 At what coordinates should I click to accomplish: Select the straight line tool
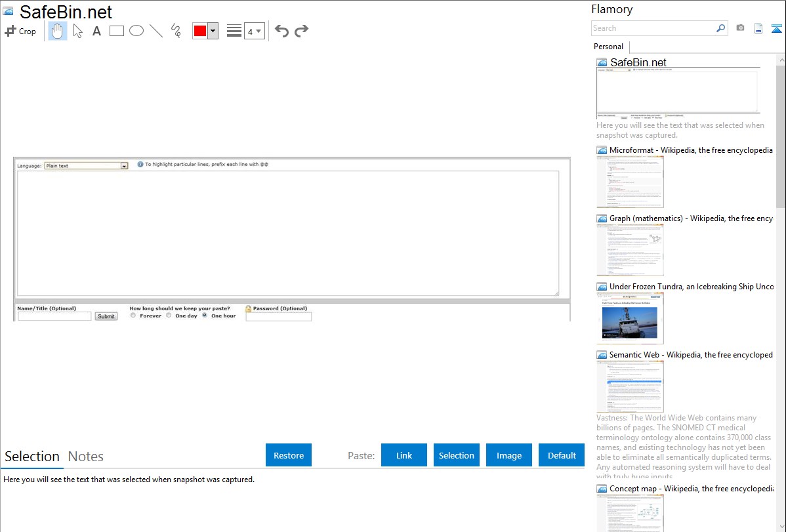(156, 31)
